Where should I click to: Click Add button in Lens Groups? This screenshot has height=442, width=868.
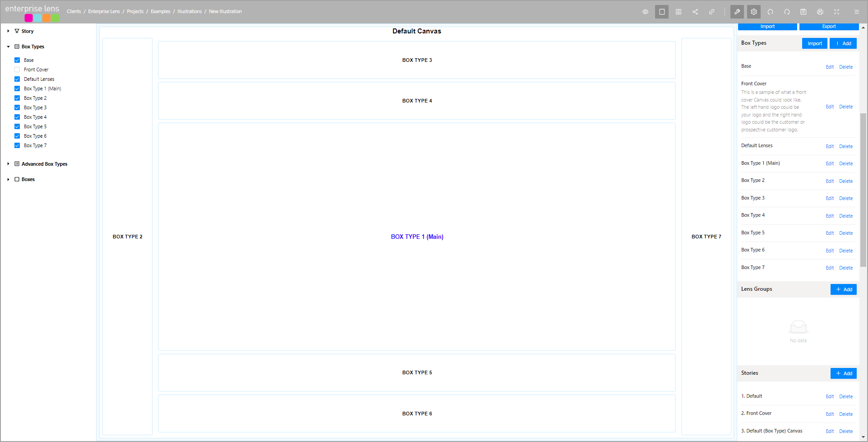tap(843, 289)
